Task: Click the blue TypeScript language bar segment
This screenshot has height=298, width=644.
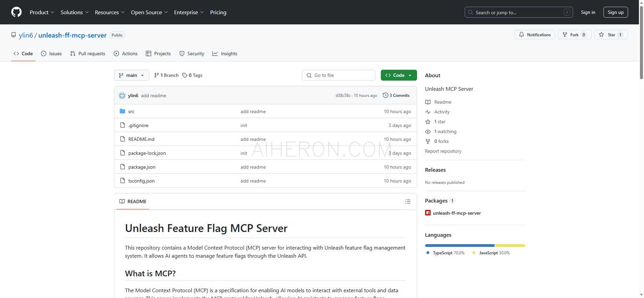Action: 460,246
